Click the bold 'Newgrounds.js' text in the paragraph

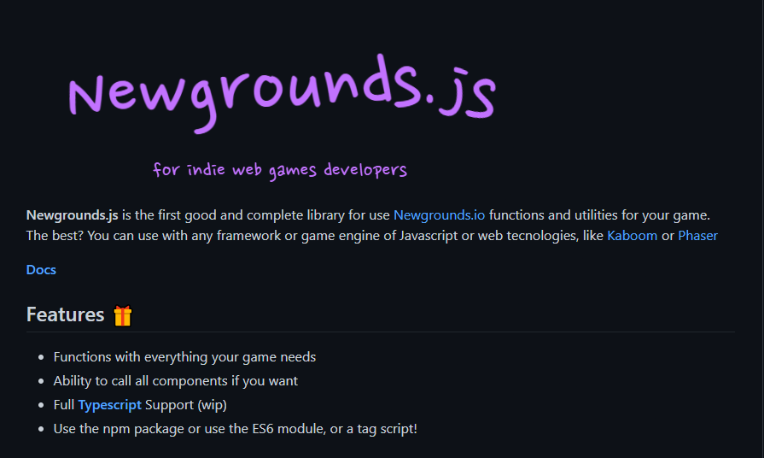[x=72, y=215]
